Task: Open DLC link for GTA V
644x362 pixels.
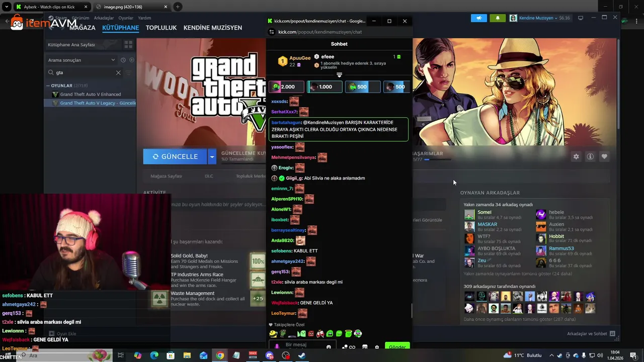Action: [209, 176]
